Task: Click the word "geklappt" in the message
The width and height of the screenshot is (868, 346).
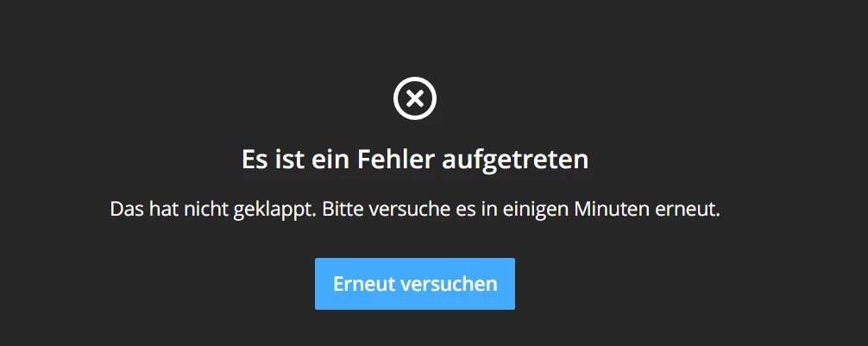Action: click(x=272, y=211)
